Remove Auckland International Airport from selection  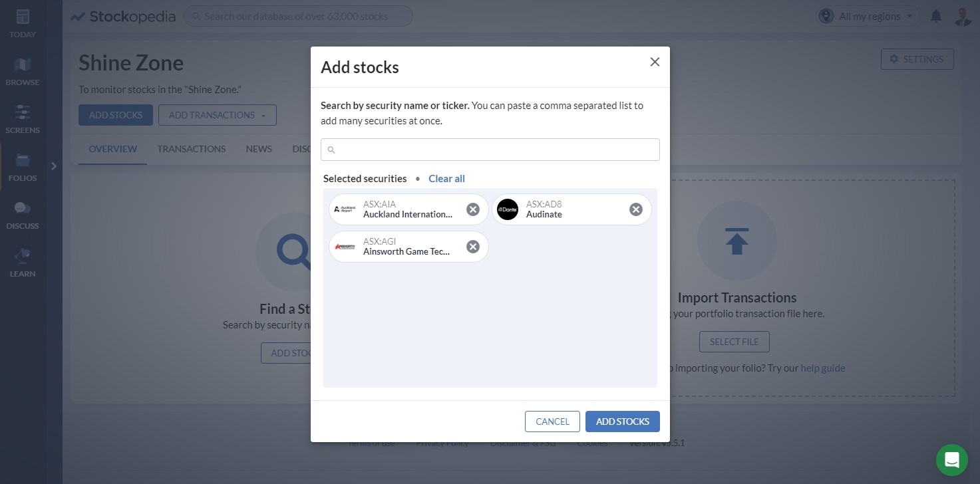473,209
